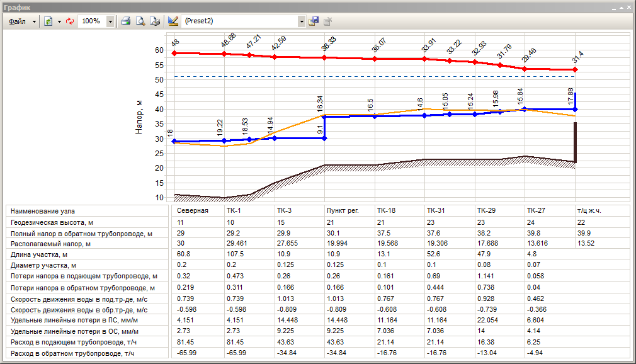636x364 pixels.
Task: Open print preview with the magnifier page icon
Action: pyautogui.click(x=141, y=21)
